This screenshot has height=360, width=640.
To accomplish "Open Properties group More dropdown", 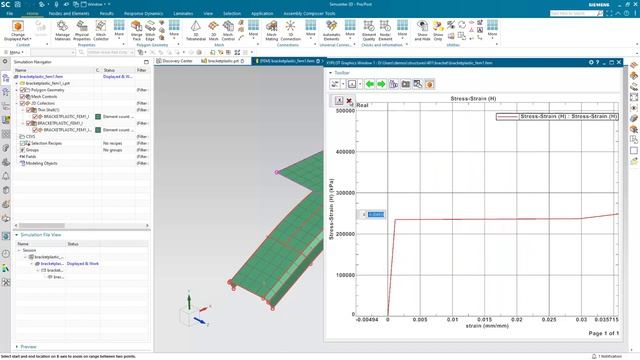I will click(119, 31).
